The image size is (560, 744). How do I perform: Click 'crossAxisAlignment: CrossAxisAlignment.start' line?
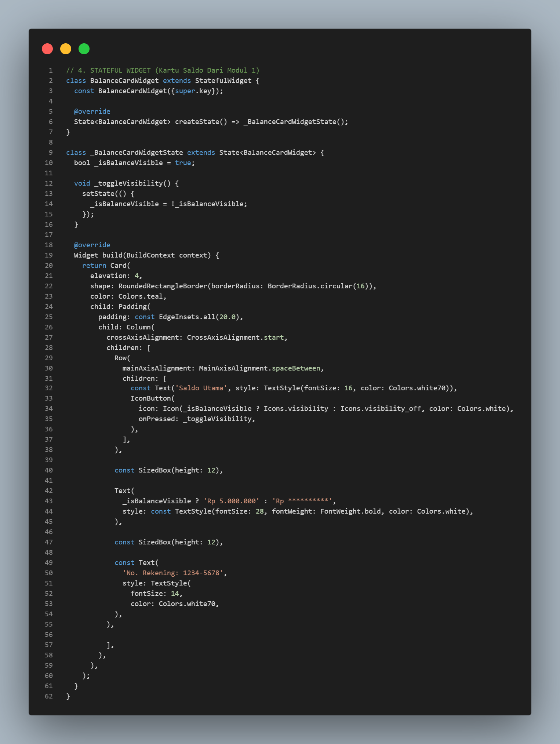(x=197, y=337)
